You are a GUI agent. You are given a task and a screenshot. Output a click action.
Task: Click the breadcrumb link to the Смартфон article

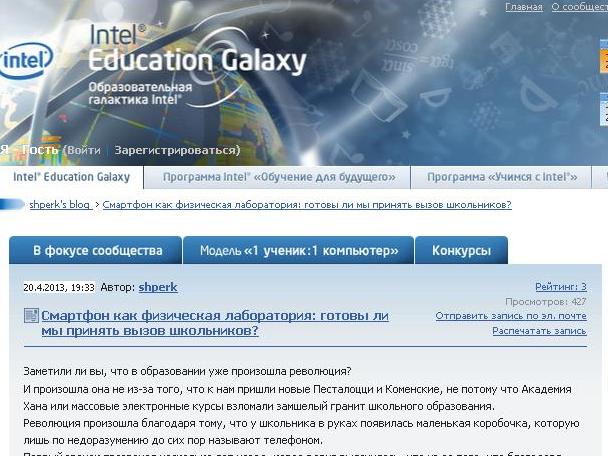307,205
